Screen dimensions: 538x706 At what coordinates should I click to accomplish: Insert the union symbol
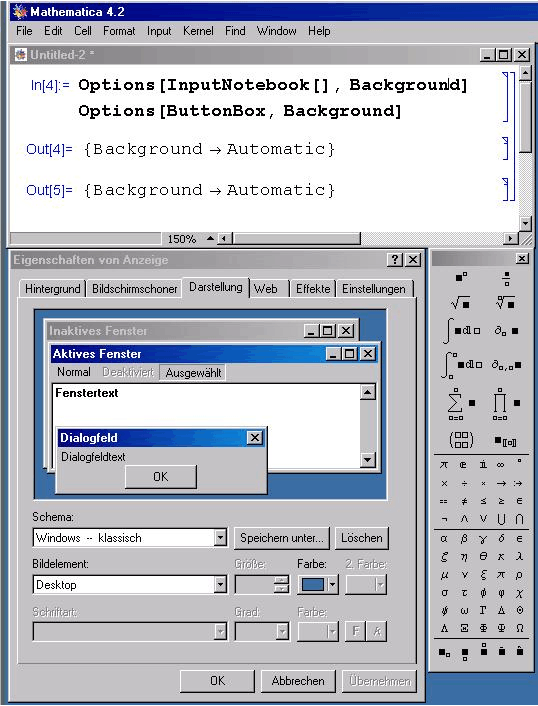(501, 519)
